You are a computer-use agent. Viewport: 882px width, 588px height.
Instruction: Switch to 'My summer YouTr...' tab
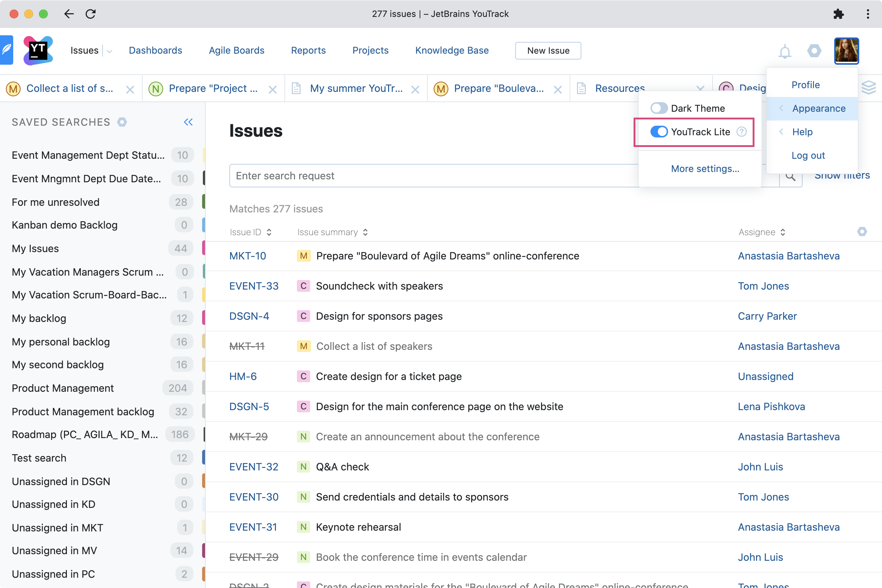356,89
